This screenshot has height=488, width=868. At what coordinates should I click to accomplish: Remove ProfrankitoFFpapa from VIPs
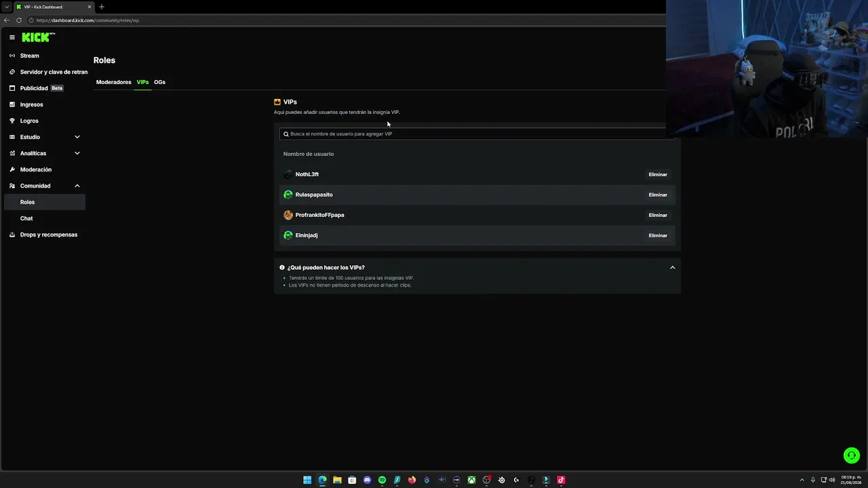(658, 215)
